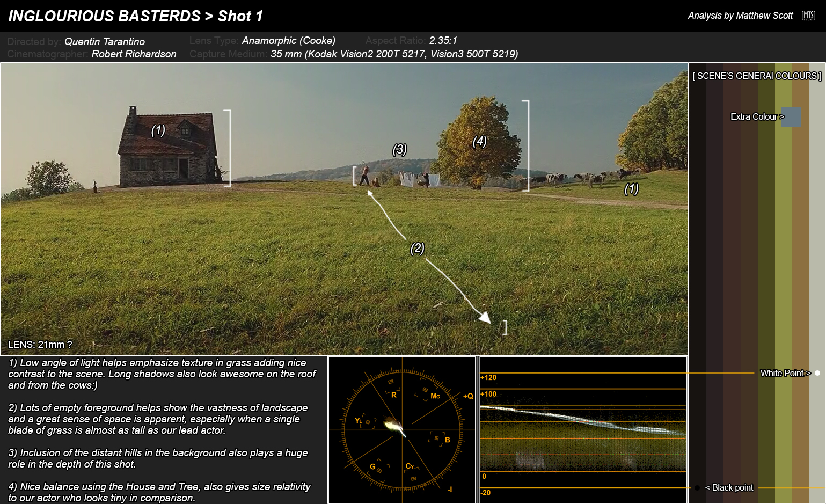The height and width of the screenshot is (504, 826).
Task: Click the lens value "Anamorphic (Cooke)"
Action: tap(289, 41)
